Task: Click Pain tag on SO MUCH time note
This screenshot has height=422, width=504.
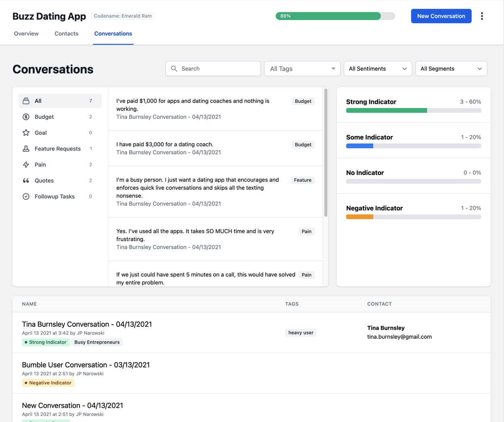Action: coord(307,231)
